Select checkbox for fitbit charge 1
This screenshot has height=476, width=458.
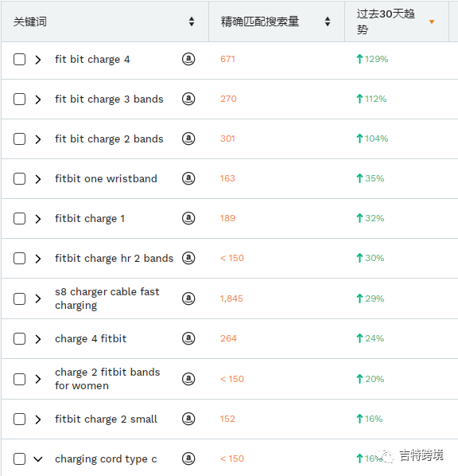coord(19,218)
